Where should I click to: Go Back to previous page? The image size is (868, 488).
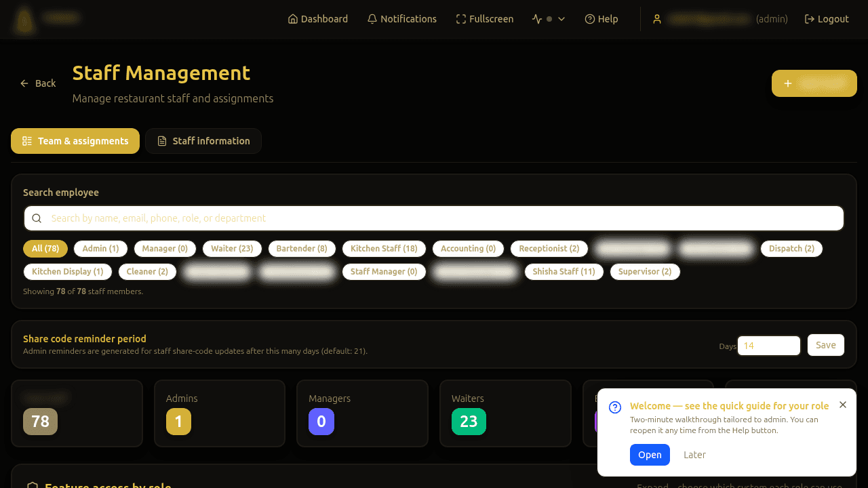(38, 83)
